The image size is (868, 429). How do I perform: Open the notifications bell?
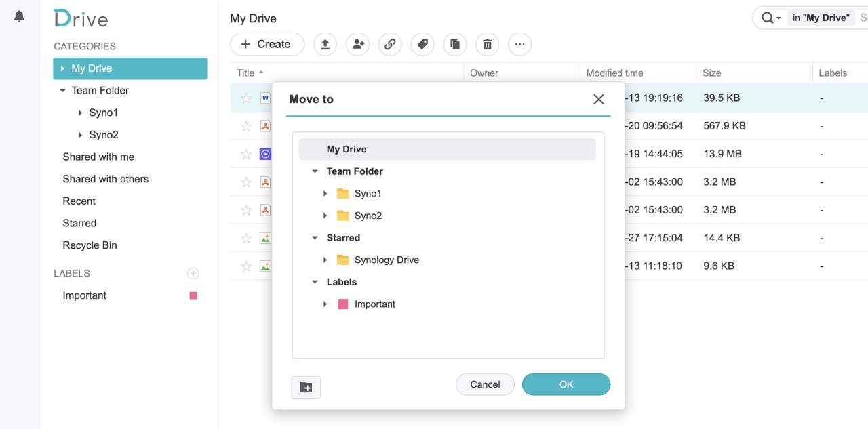point(19,17)
